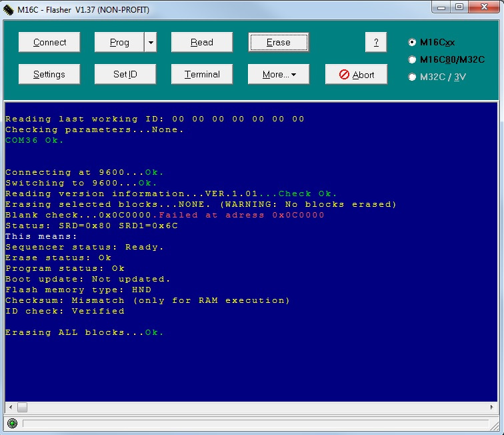The image size is (504, 435).
Task: Click the Connect button
Action: (x=49, y=42)
